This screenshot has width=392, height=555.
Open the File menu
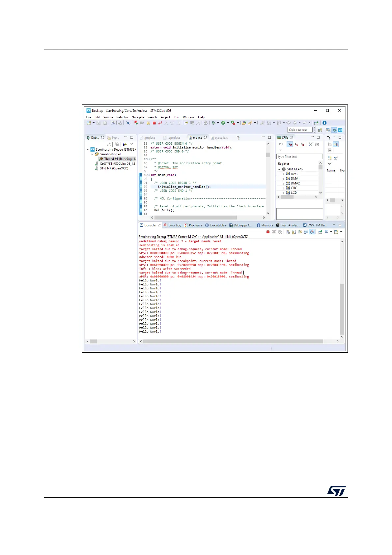89,117
